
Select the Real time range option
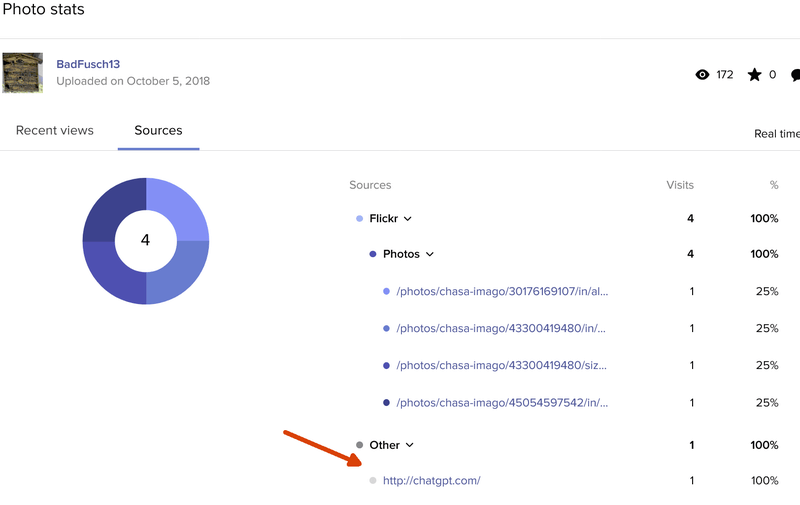pyautogui.click(x=776, y=134)
